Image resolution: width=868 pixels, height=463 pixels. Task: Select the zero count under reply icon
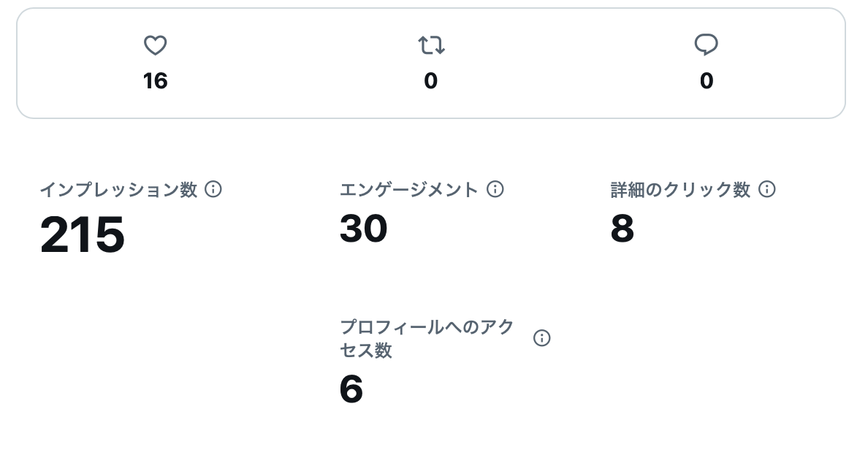coord(706,80)
